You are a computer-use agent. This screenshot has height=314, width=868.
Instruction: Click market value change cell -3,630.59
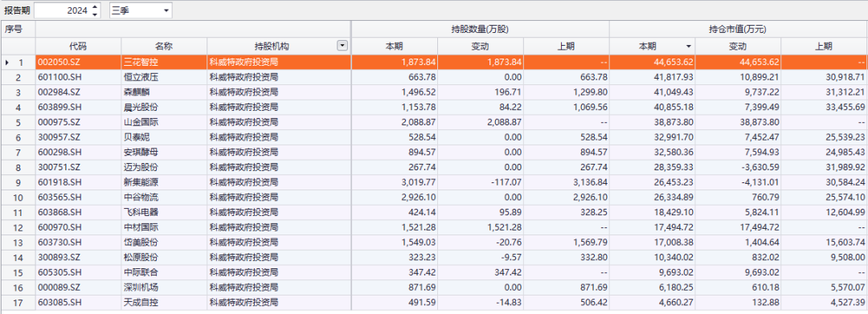pos(738,168)
